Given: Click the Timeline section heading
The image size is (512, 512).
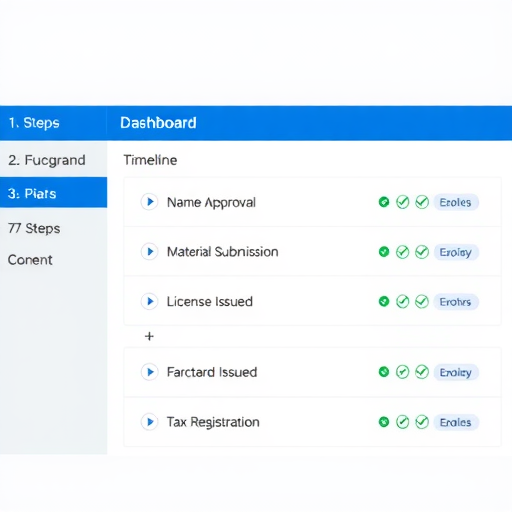Looking at the screenshot, I should tap(150, 160).
